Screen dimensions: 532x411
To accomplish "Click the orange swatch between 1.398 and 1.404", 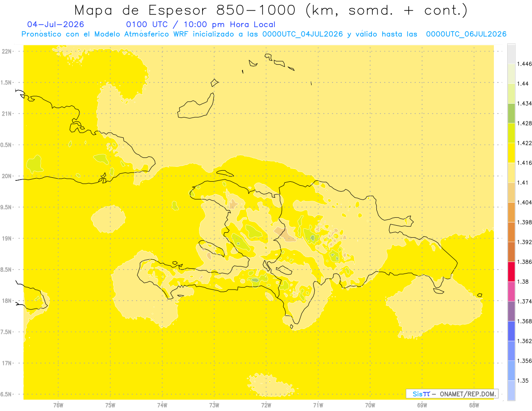I will pyautogui.click(x=511, y=212).
